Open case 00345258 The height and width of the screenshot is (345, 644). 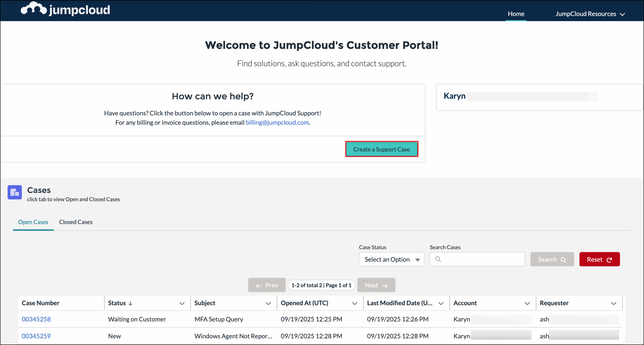[x=36, y=319]
